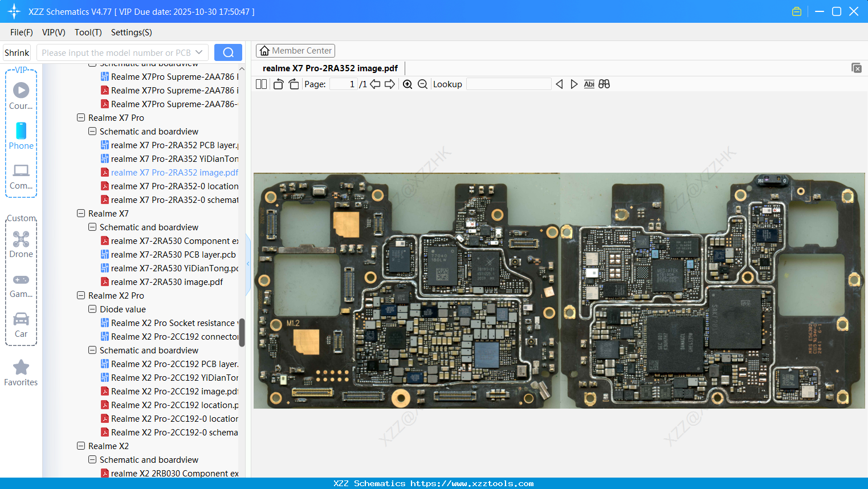Screen dimensions: 868x489
Task: Find next lookup match
Action: point(574,84)
